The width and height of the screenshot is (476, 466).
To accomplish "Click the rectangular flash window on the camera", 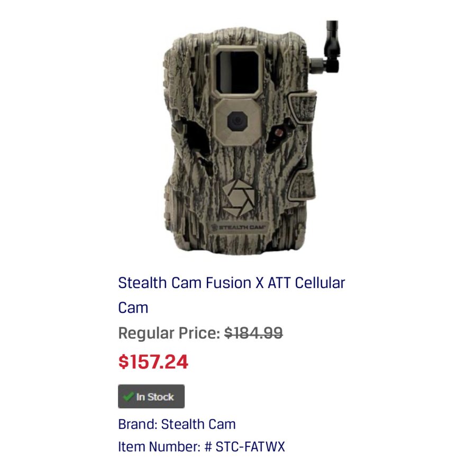I will 235,70.
